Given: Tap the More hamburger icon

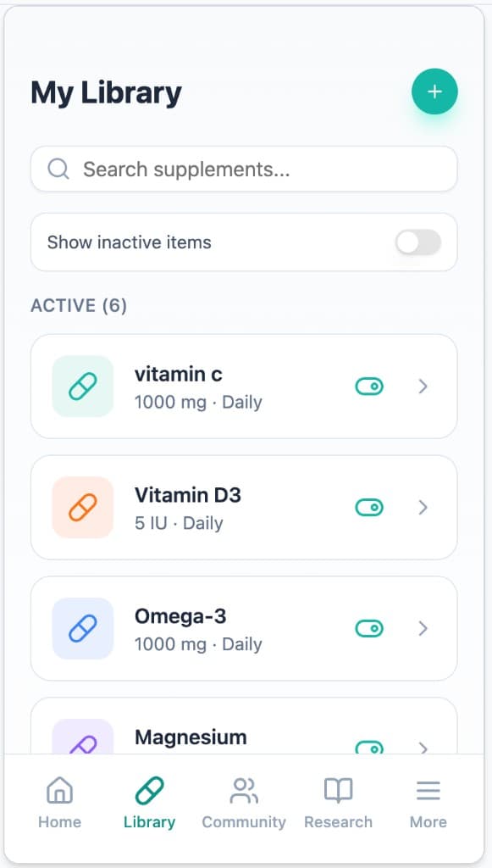Looking at the screenshot, I should pos(428,789).
